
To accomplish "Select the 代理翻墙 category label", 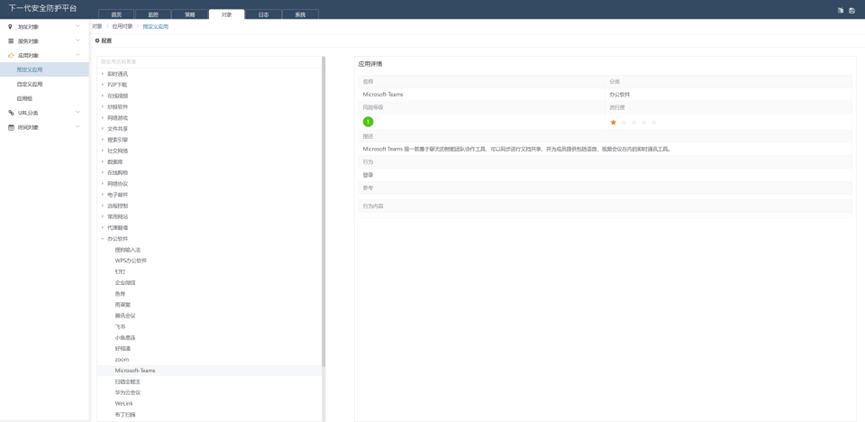I will [x=118, y=227].
